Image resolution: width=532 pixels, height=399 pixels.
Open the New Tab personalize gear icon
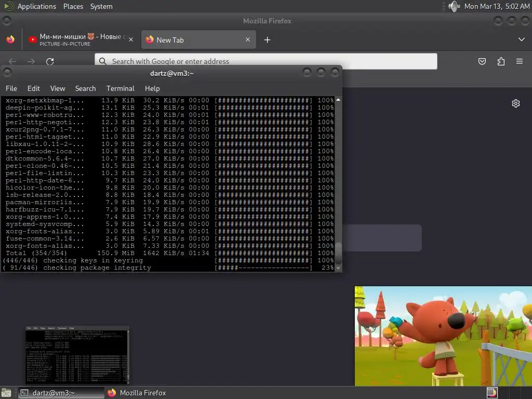(516, 103)
